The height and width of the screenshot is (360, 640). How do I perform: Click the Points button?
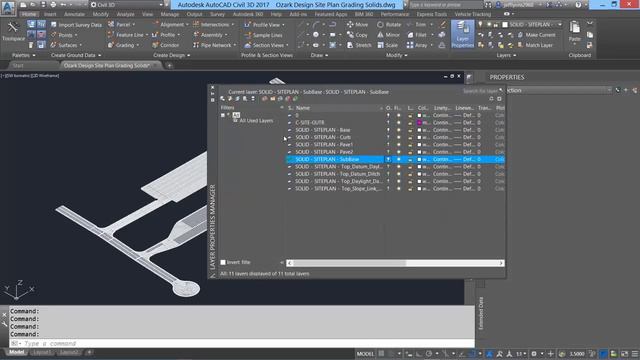point(64,35)
